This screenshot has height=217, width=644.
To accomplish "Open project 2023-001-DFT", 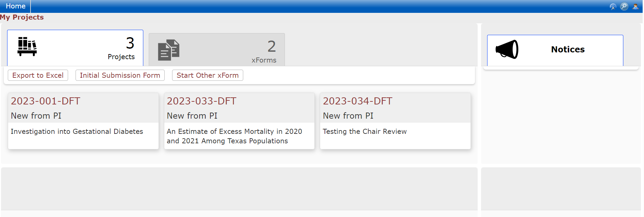I will (46, 101).
